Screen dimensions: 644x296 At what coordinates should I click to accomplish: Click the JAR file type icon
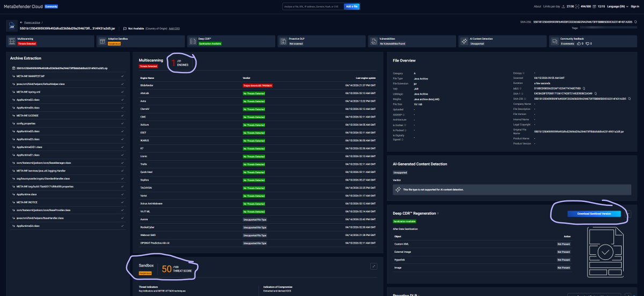[x=11, y=25]
